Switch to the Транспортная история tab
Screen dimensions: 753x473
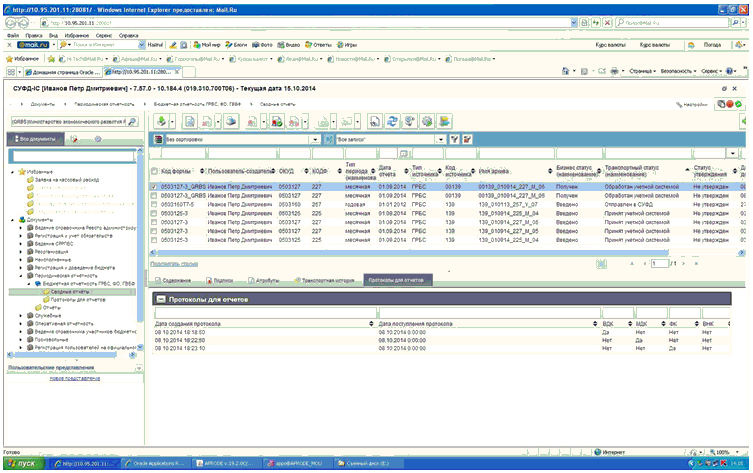[325, 281]
